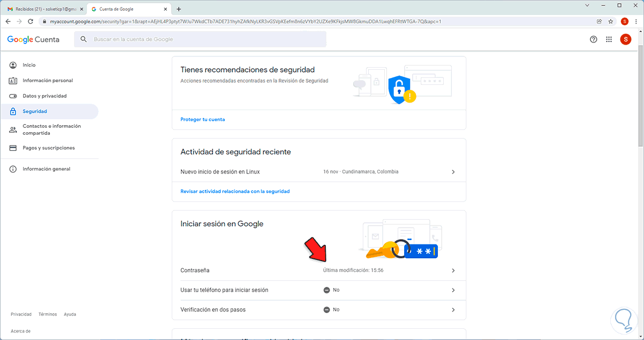The width and height of the screenshot is (644, 340).
Task: Open Acerca de footer link
Action: pyautogui.click(x=20, y=331)
